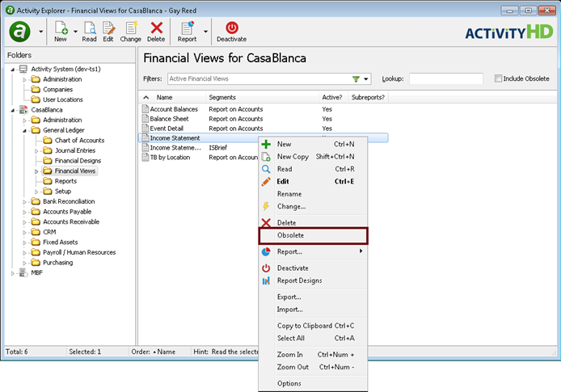Click the red X Delete icon in context menu
Viewport: 561px width, 392px height.
pyautogui.click(x=266, y=223)
